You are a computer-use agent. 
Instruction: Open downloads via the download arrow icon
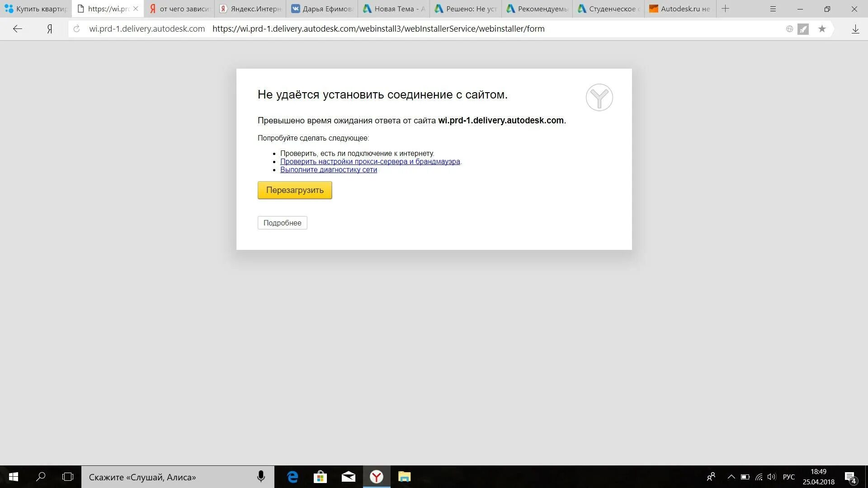[x=855, y=29]
